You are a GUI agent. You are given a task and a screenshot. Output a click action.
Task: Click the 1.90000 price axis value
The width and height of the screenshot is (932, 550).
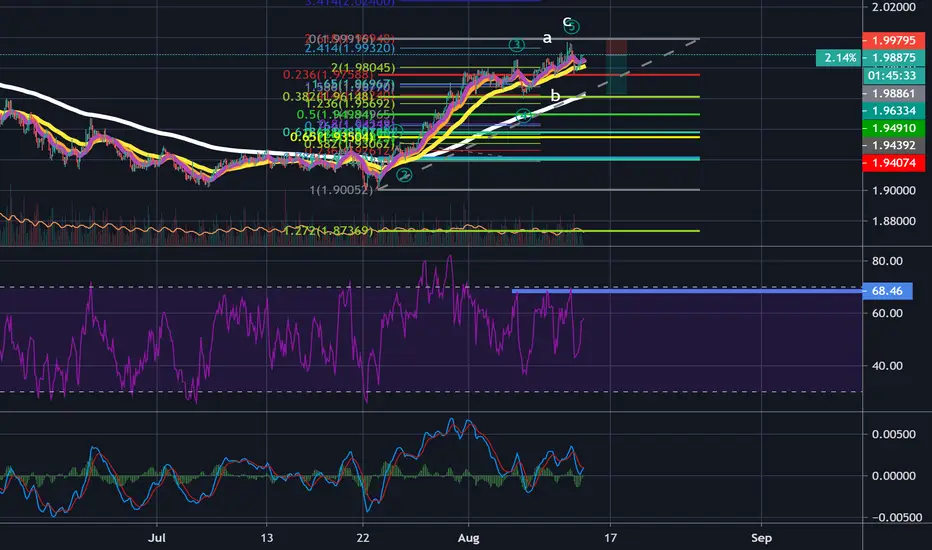click(x=893, y=190)
